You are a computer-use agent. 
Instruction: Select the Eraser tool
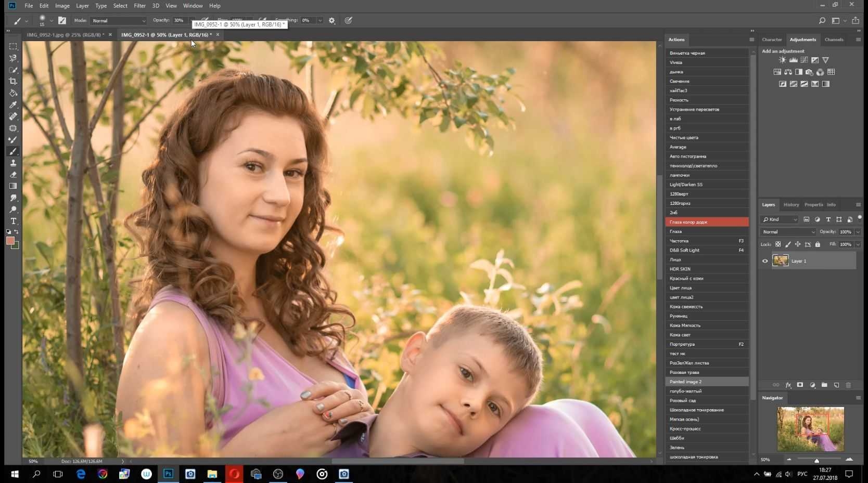tap(13, 175)
